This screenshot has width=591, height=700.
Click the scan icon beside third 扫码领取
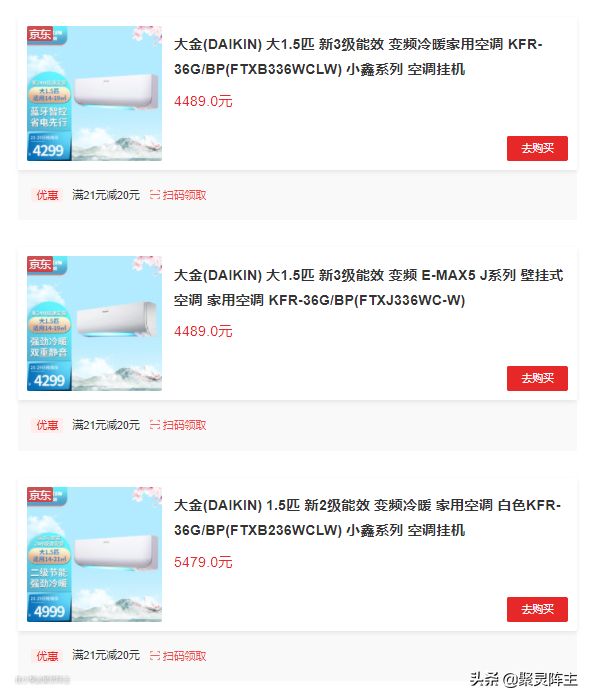(154, 655)
